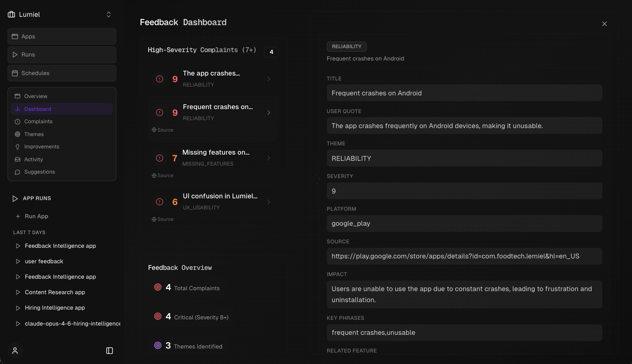Switch to the Complaints view
632x364 pixels.
38,121
